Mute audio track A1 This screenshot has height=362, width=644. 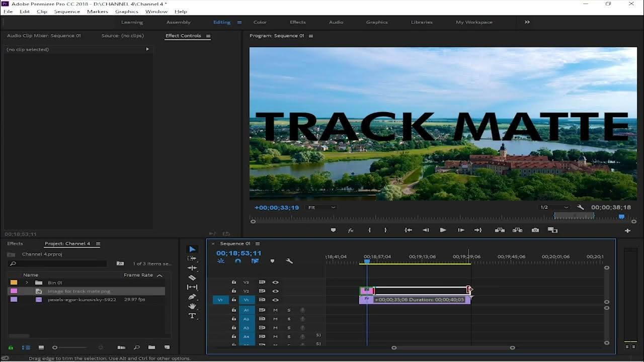275,310
